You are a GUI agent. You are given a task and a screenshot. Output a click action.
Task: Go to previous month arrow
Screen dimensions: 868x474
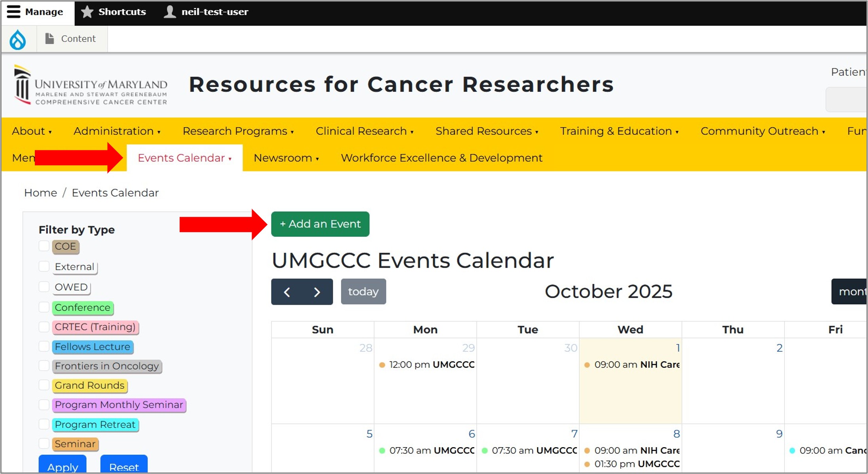click(287, 292)
